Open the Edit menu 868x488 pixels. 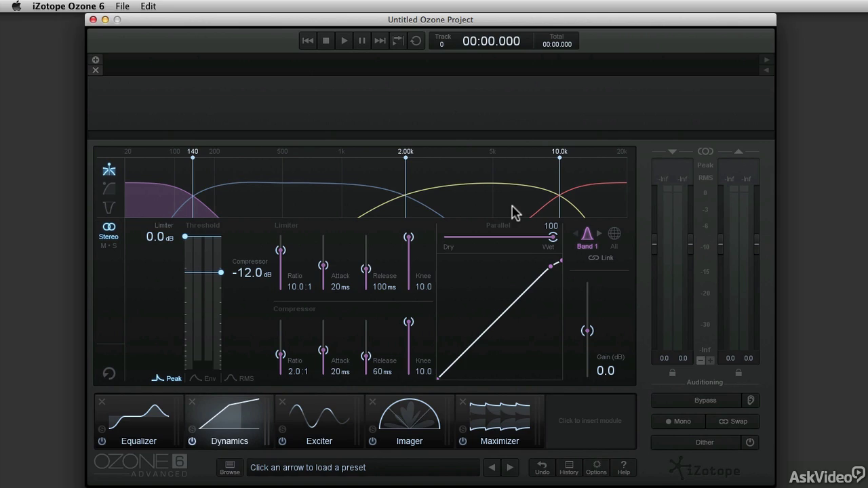(x=148, y=6)
